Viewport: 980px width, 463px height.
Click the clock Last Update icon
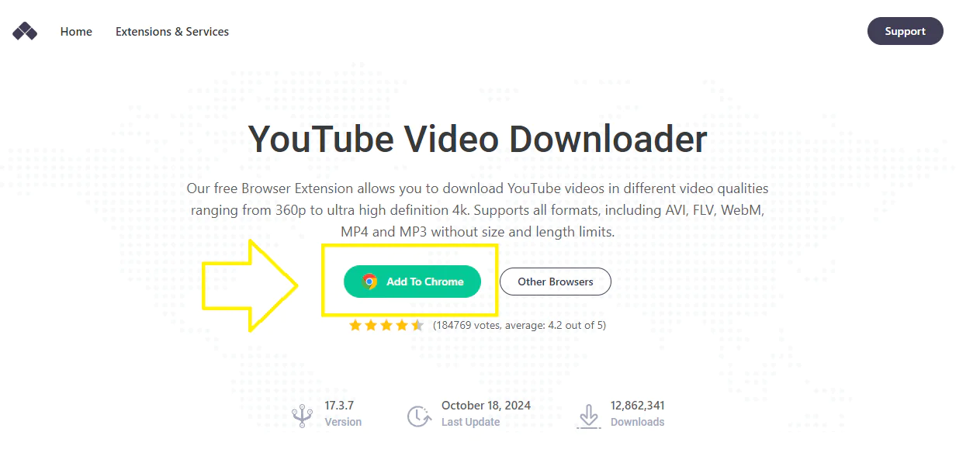coord(419,416)
